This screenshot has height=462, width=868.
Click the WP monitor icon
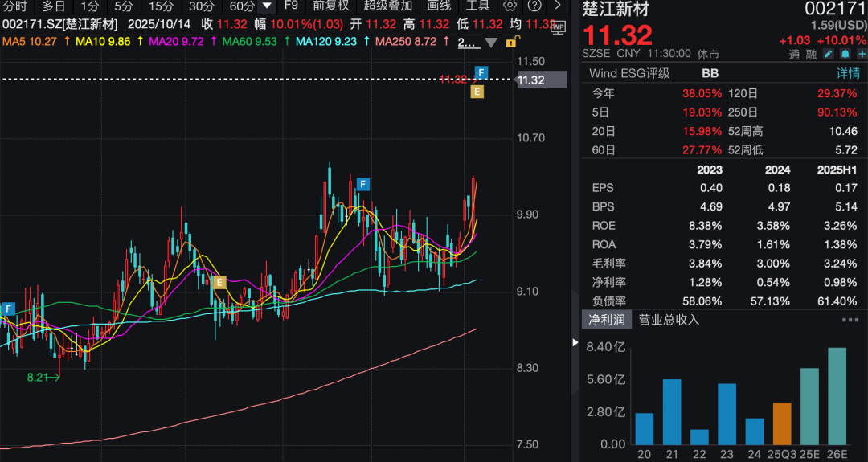click(x=558, y=27)
